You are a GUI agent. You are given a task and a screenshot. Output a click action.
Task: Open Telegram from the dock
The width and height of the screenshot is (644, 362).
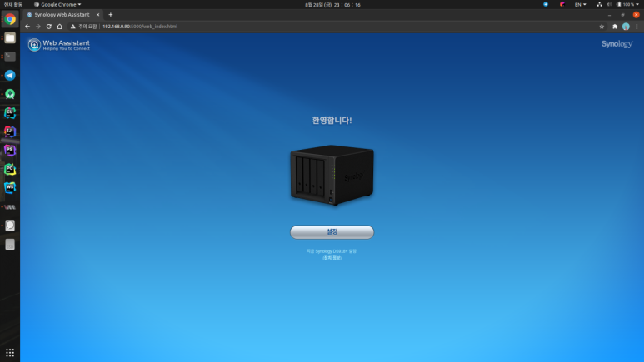pos(10,76)
